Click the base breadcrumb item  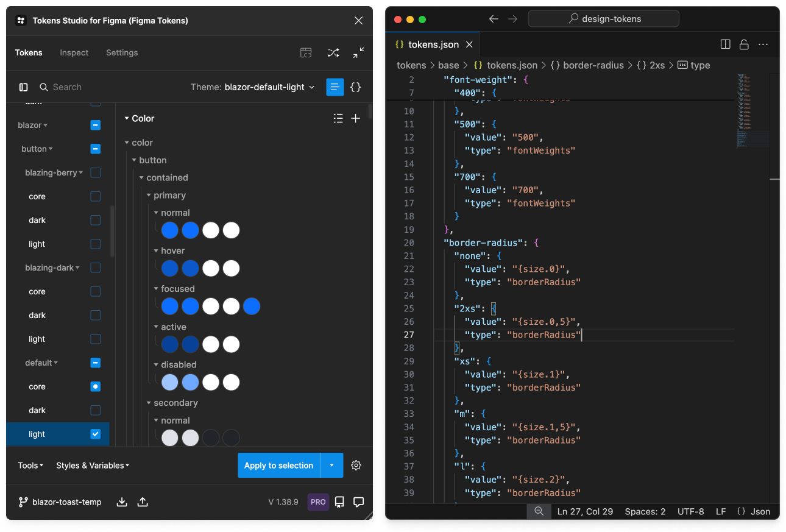448,65
